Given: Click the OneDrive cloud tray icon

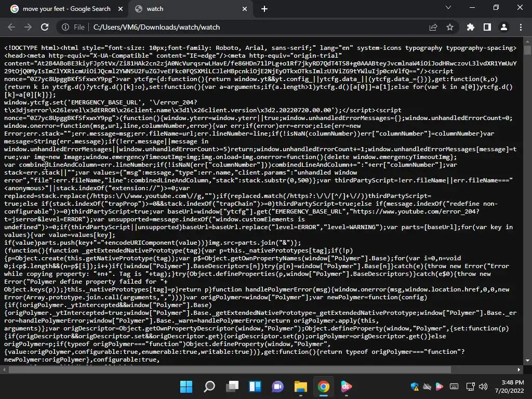Looking at the screenshot, I should (x=427, y=387).
